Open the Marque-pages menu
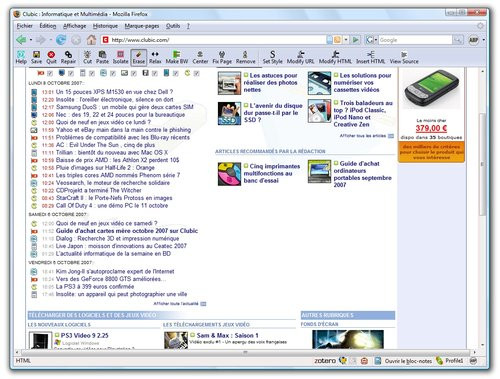This screenshot has height=379, width=500. pos(142,26)
